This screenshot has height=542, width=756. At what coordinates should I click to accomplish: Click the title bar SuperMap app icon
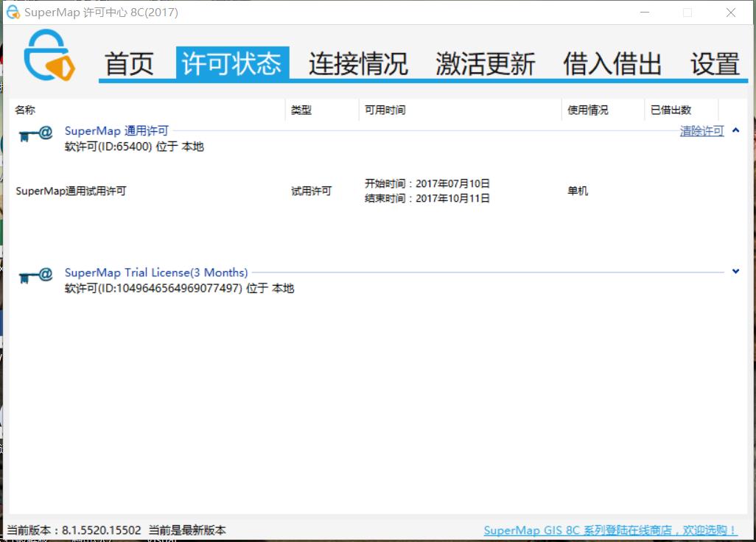[13, 12]
